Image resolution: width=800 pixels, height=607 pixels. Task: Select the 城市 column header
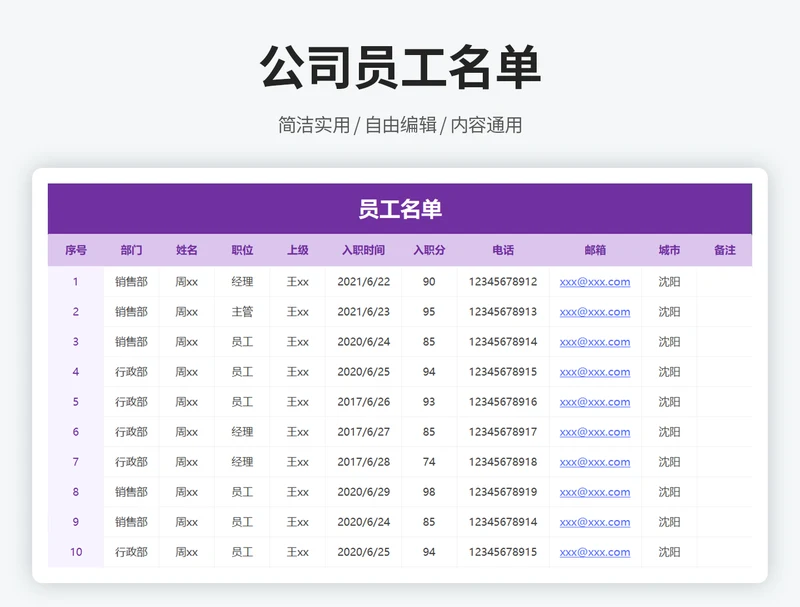click(669, 250)
